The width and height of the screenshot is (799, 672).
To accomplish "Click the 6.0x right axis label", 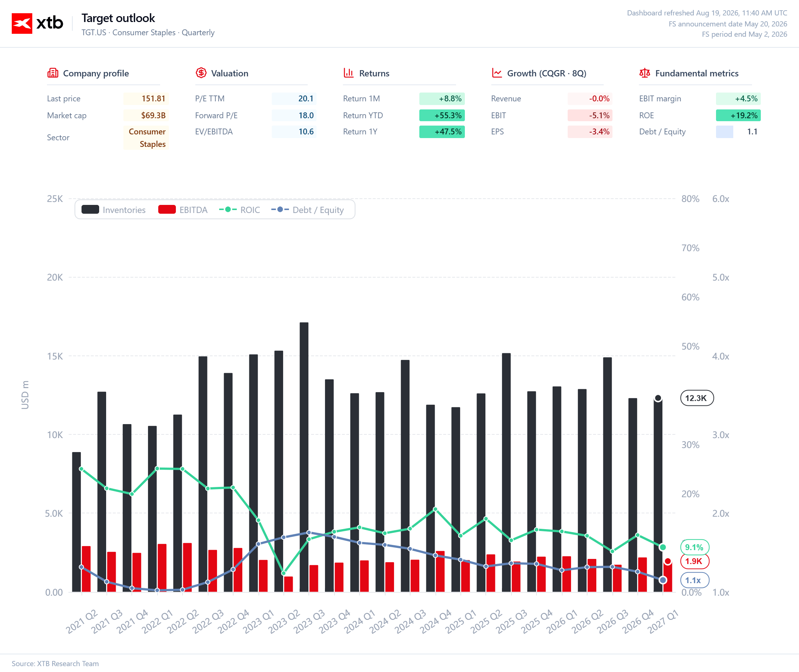I will 720,199.
